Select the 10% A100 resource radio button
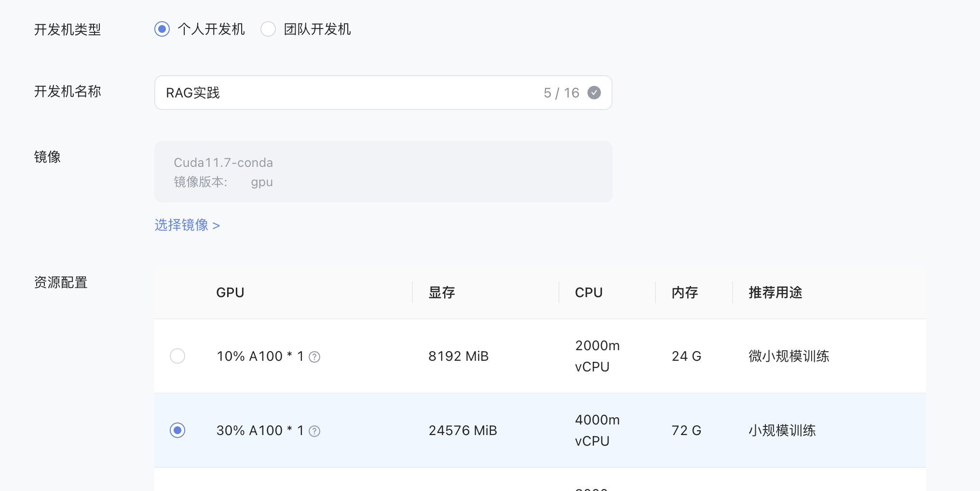980x491 pixels. 177,356
